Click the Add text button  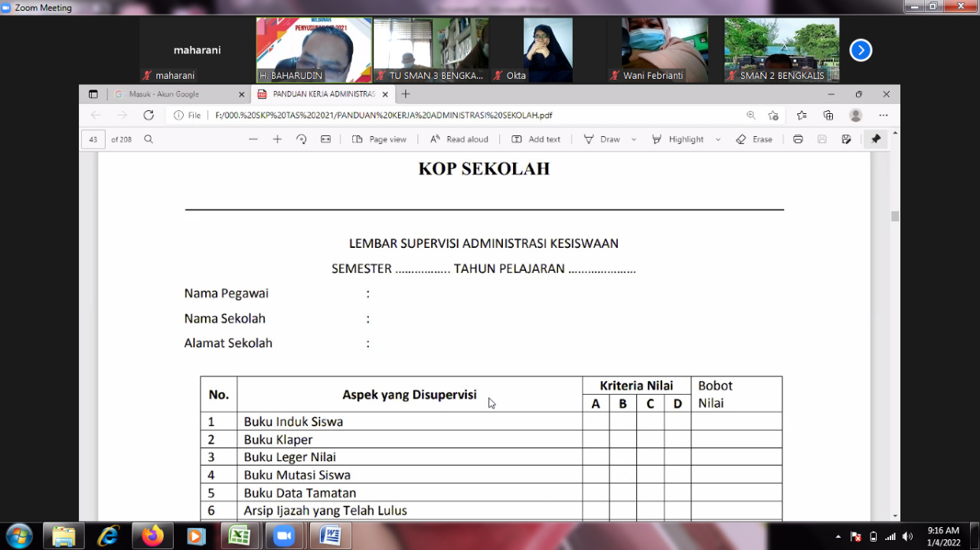pyautogui.click(x=536, y=139)
